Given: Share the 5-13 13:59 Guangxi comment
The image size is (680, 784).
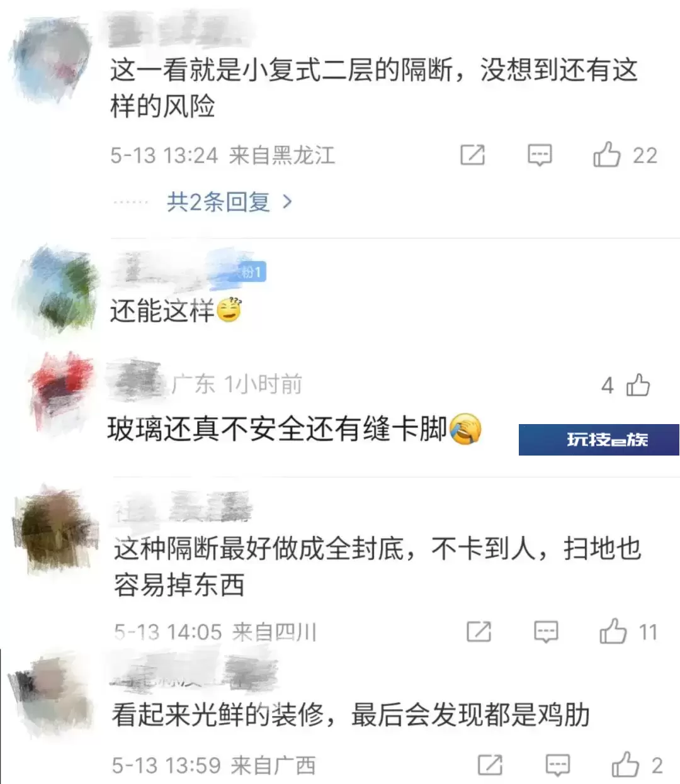Looking at the screenshot, I should (x=490, y=764).
